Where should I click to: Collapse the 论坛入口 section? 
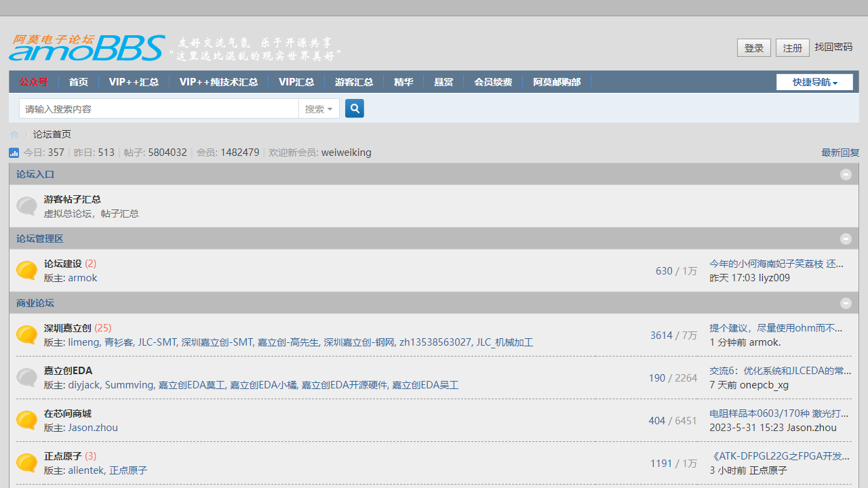[846, 174]
